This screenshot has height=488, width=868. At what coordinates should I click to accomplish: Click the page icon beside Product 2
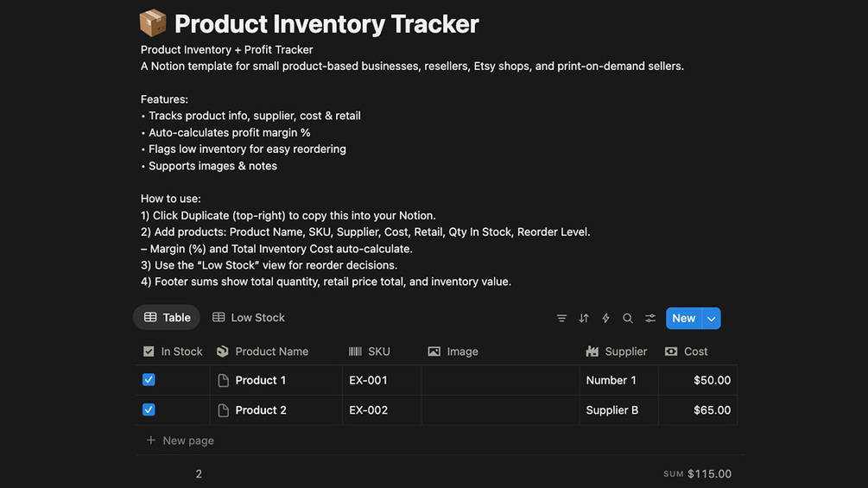pyautogui.click(x=224, y=410)
